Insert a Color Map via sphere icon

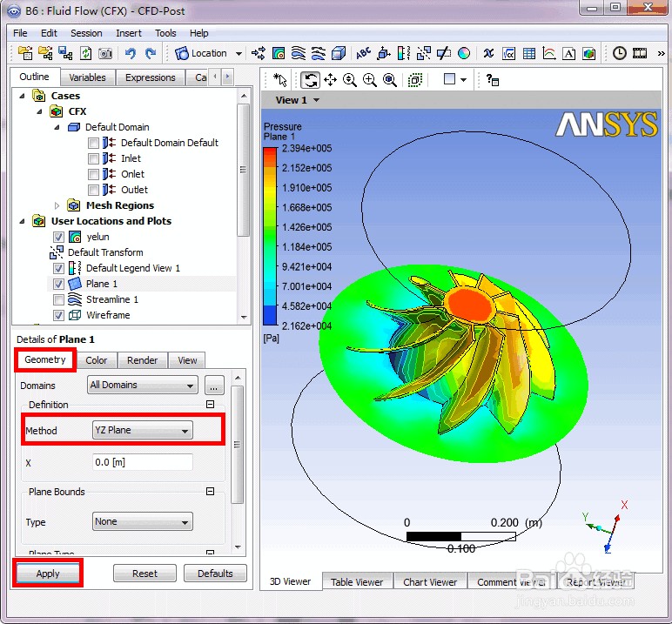tap(464, 53)
